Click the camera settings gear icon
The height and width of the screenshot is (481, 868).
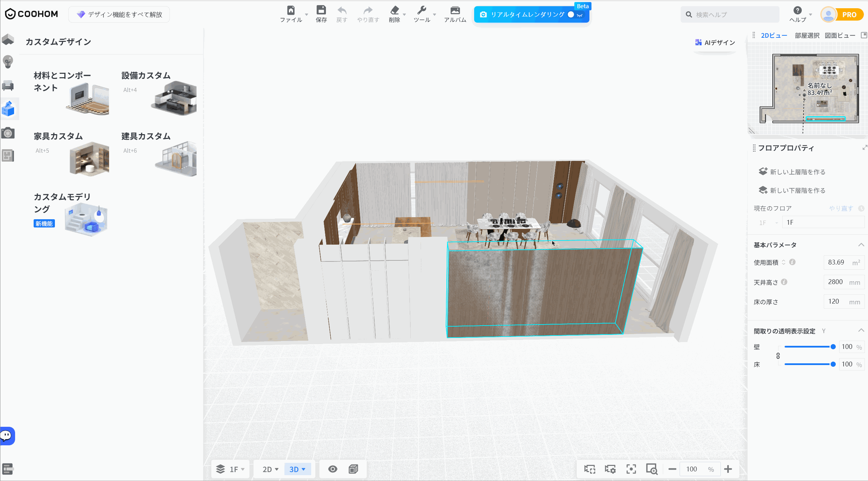pos(610,469)
